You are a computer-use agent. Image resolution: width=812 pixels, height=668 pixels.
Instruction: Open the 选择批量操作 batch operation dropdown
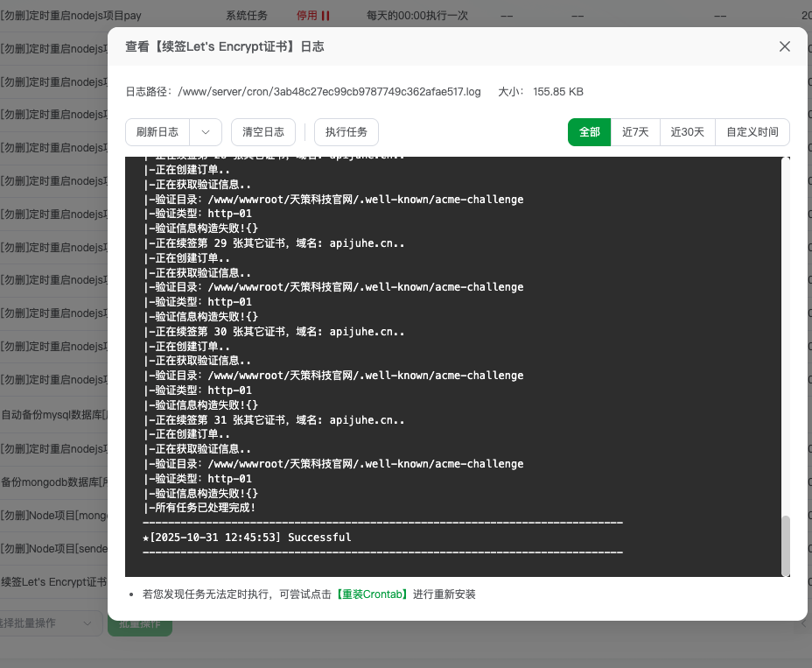pyautogui.click(x=48, y=622)
